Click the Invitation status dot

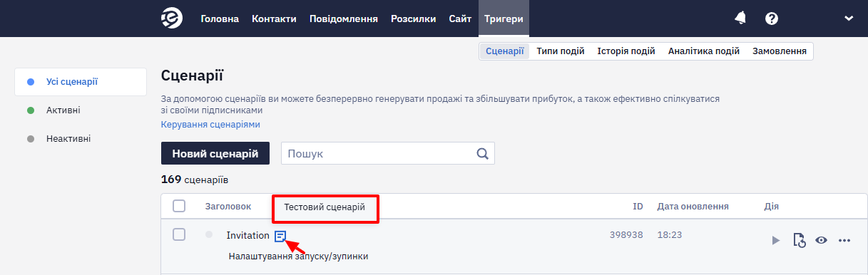tap(209, 234)
